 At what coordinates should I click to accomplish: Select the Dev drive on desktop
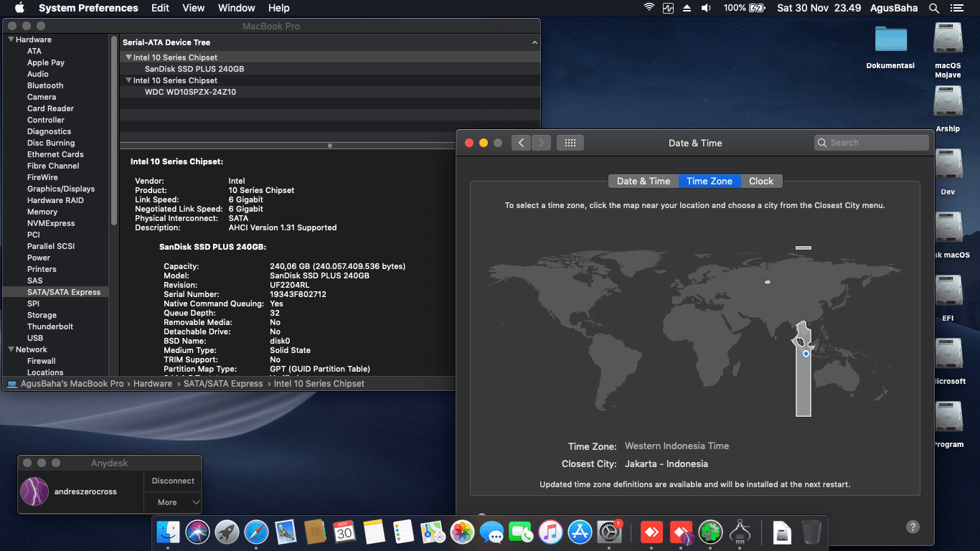coord(948,172)
